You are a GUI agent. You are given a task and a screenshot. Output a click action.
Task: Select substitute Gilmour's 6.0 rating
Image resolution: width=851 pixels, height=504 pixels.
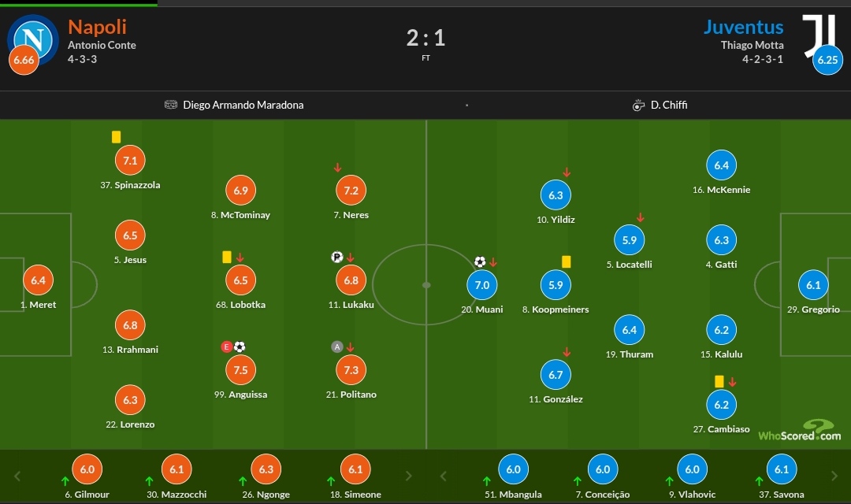tap(87, 469)
